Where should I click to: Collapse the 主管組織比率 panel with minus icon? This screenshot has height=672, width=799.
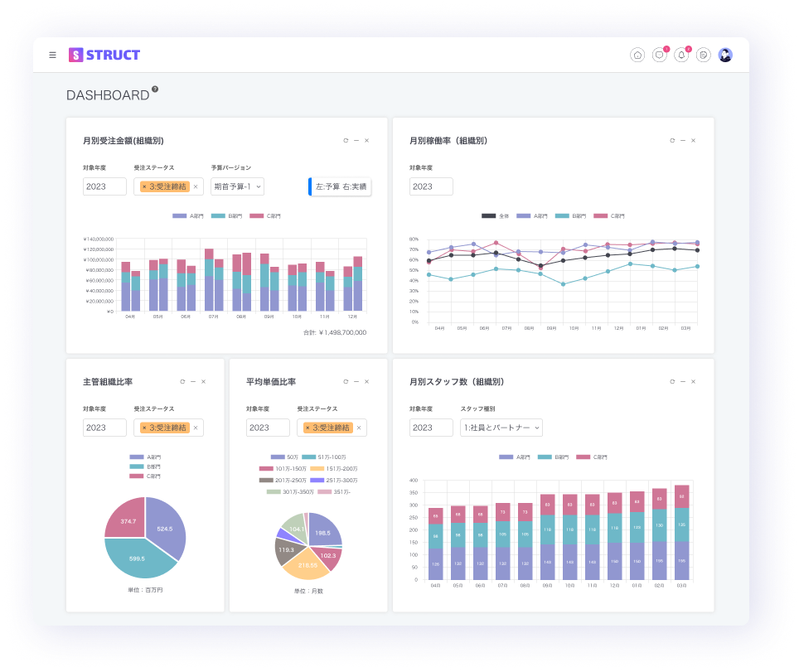[x=192, y=382]
